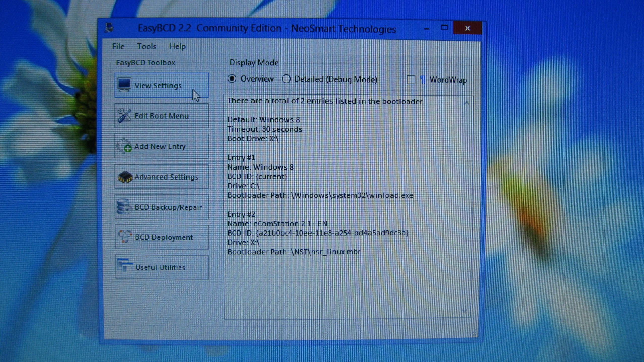This screenshot has width=644, height=362.
Task: Click the Advanced Settings chip icon
Action: [125, 177]
